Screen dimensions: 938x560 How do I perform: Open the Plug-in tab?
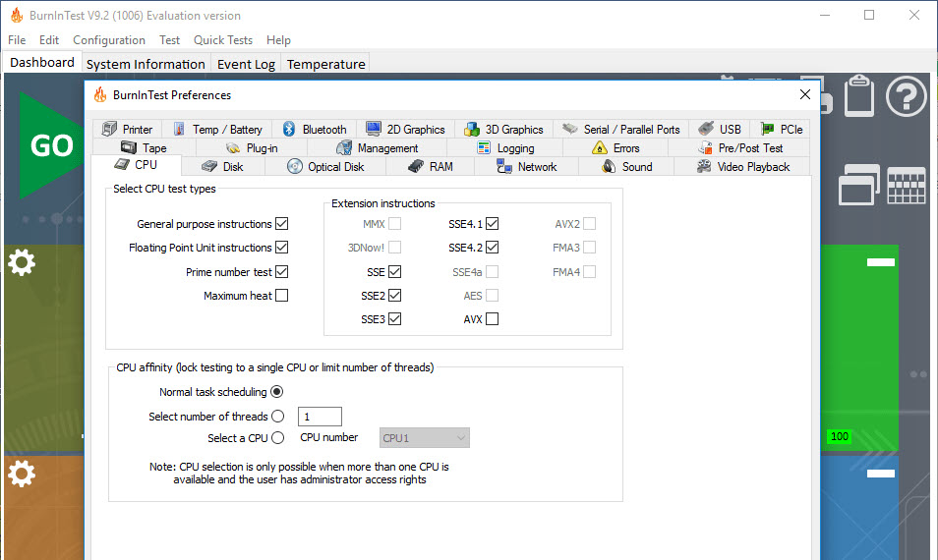[x=252, y=147]
